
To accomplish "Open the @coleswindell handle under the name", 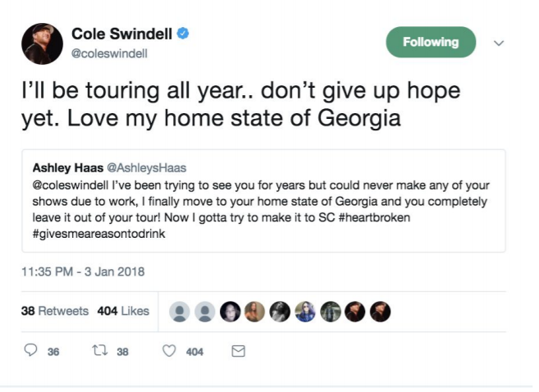I will (109, 53).
